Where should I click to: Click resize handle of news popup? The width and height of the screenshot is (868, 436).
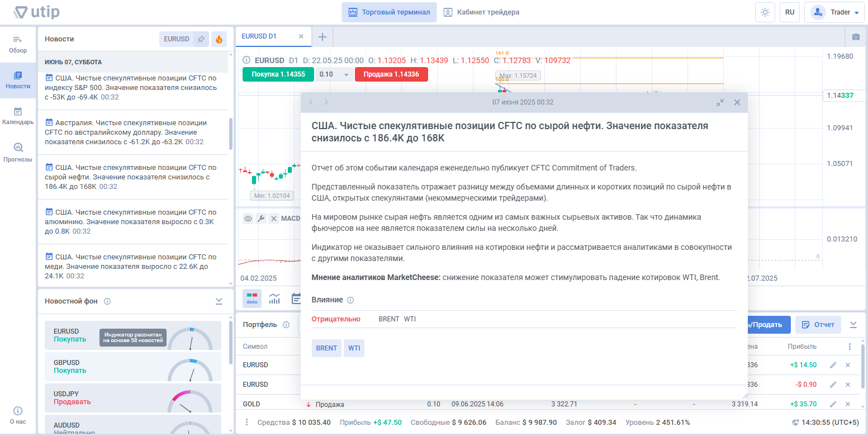(x=745, y=396)
